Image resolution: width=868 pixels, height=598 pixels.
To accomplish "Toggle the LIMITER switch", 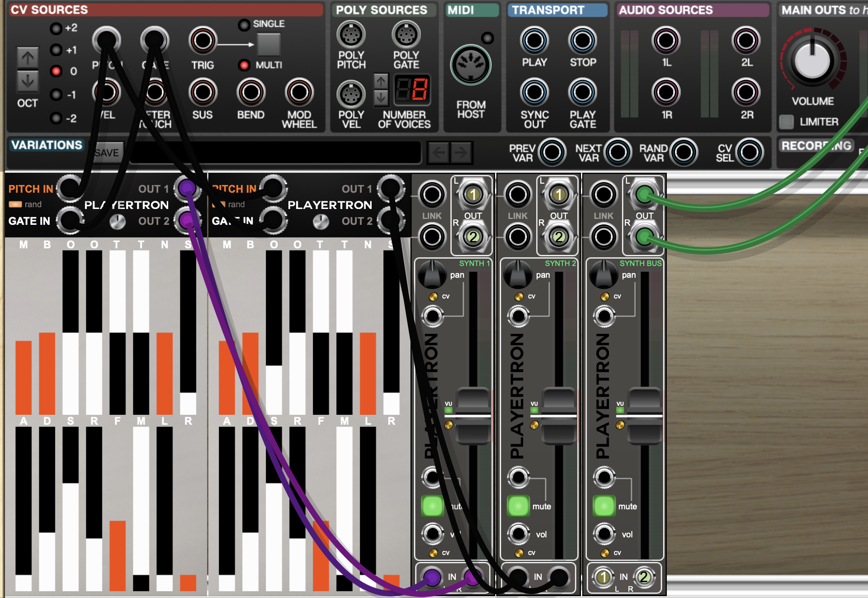I will [x=786, y=122].
